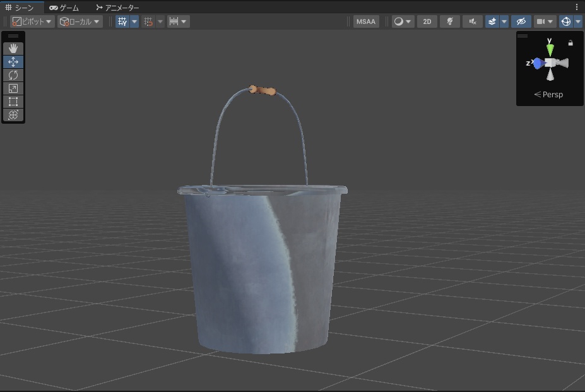Switch to the シーン tab
Viewport: 585px width, 392px height.
point(20,8)
